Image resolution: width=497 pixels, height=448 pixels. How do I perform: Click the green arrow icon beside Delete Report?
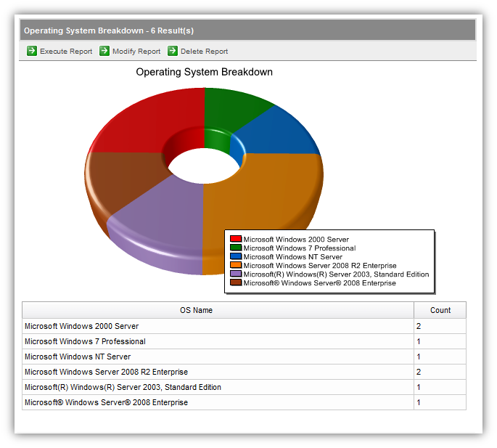point(173,51)
